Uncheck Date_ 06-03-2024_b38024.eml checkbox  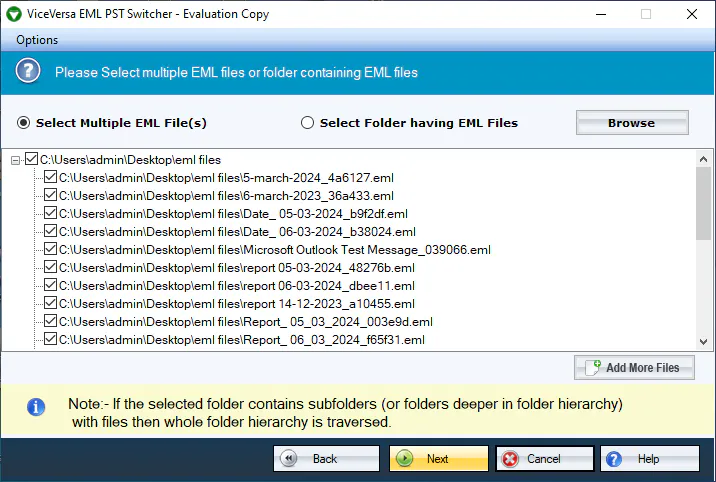point(50,231)
